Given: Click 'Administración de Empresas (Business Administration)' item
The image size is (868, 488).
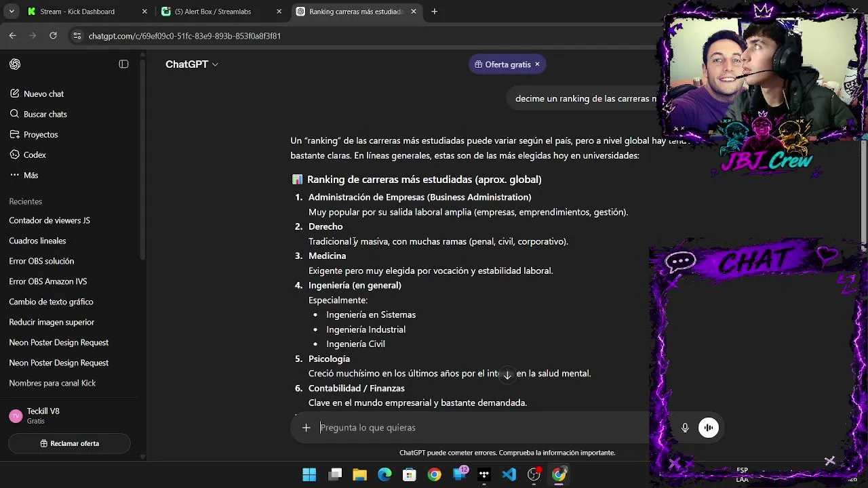Looking at the screenshot, I should 420,197.
